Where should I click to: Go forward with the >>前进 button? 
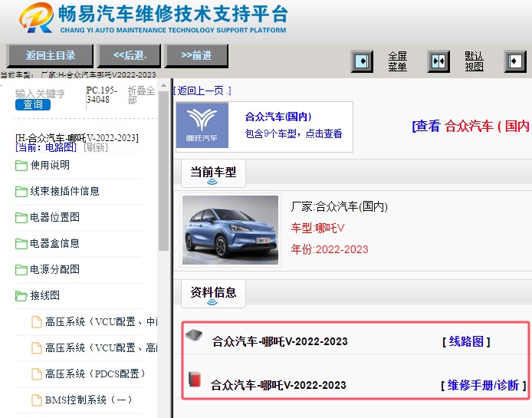(x=196, y=55)
